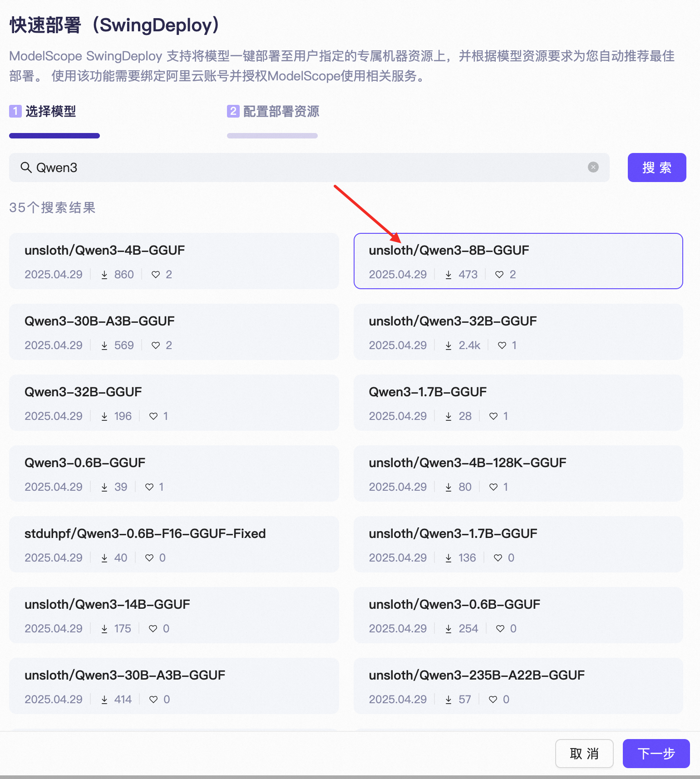This screenshot has width=700, height=779.
Task: Click heart icon on unsloth/Qwen3-8B-GGUF card
Action: point(499,275)
